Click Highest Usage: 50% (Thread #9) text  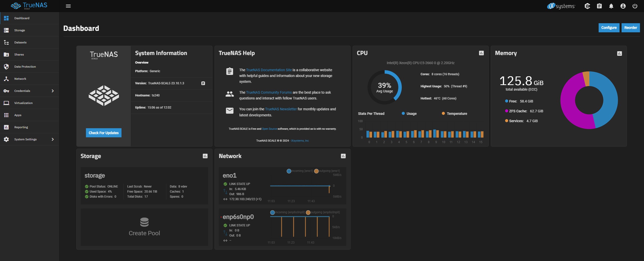(x=444, y=86)
